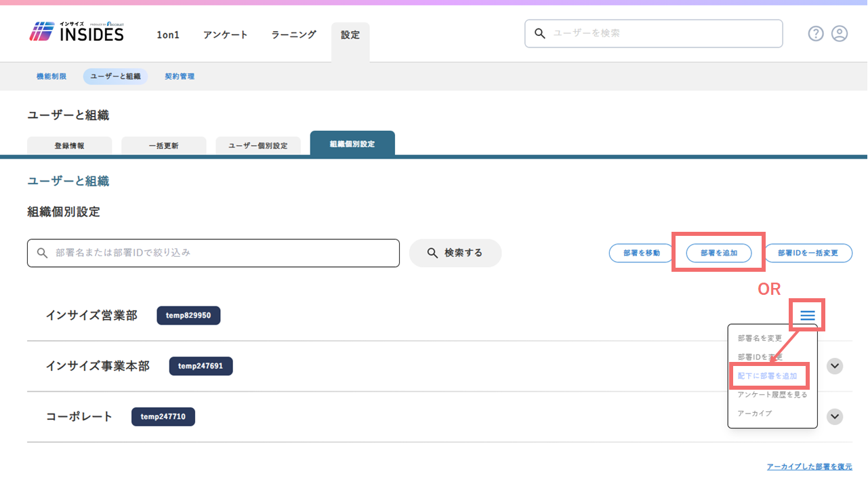868x488 pixels.
Task: Click the magnifier icon in user search
Action: coord(540,33)
